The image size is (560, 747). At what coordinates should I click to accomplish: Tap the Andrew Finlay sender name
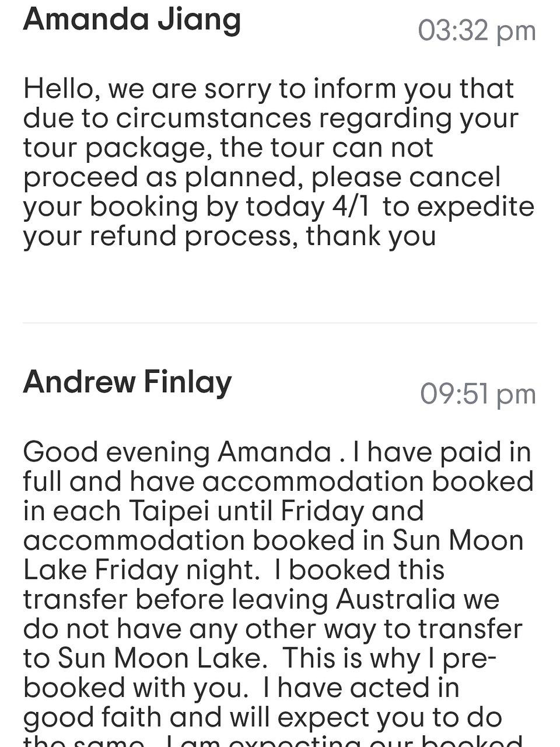tap(127, 382)
